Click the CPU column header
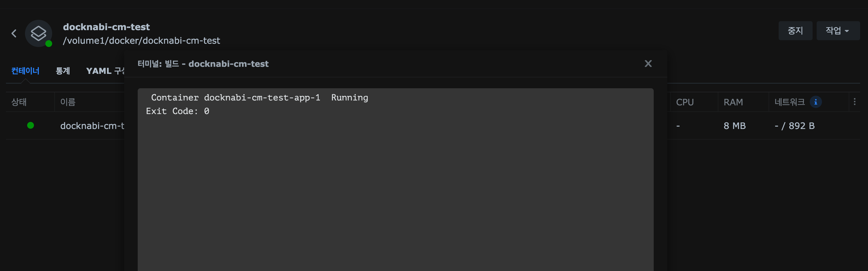The width and height of the screenshot is (868, 271). tap(685, 102)
